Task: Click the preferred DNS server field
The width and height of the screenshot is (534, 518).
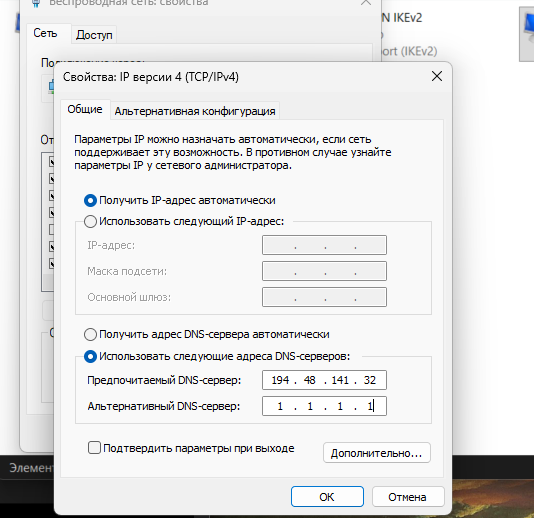Action: point(324,380)
